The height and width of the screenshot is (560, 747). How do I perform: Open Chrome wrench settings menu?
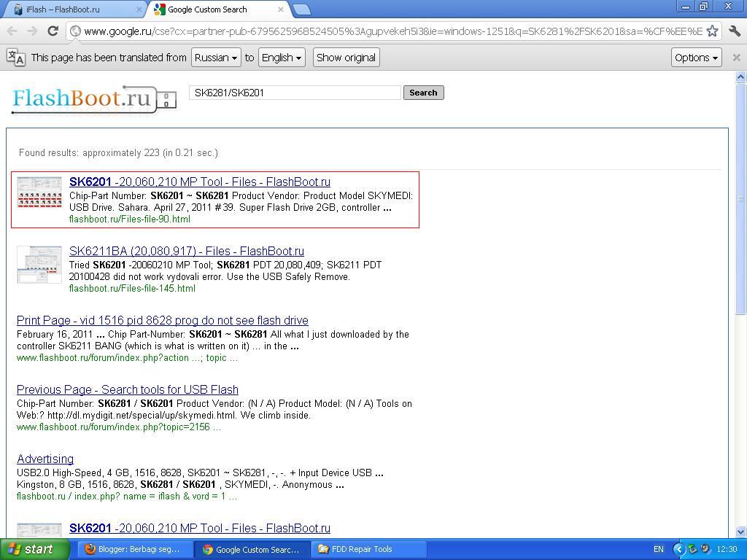[x=735, y=31]
